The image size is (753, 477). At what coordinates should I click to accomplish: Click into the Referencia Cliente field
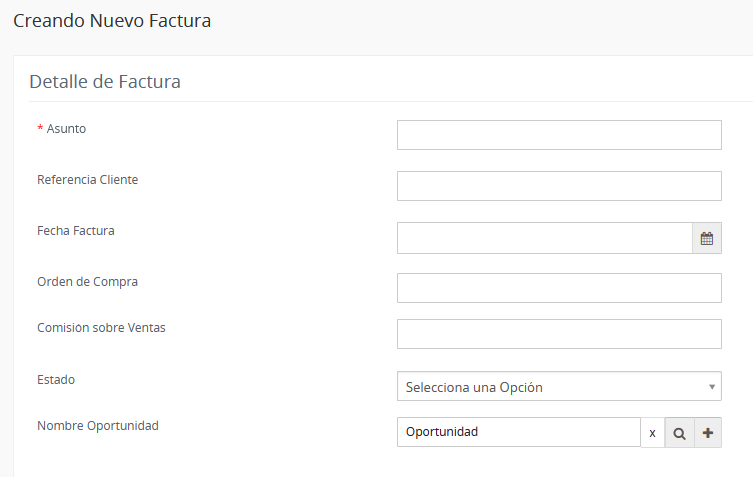pos(559,186)
